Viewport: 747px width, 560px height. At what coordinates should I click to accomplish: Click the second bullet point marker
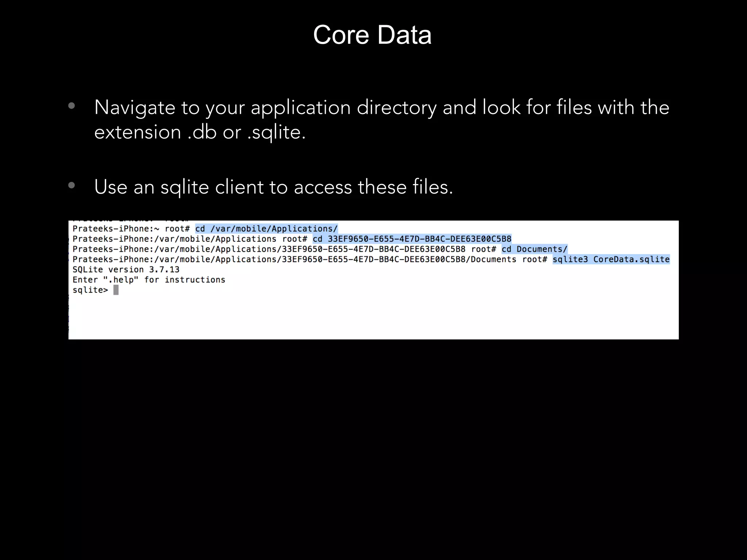71,185
